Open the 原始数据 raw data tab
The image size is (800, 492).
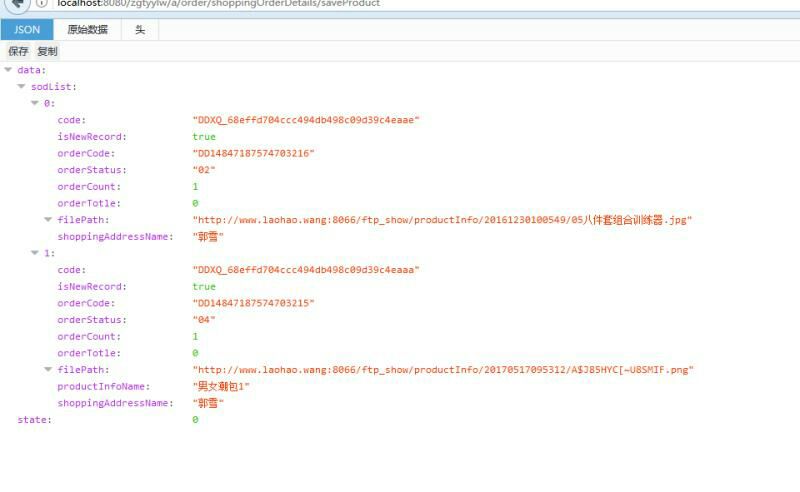coord(87,30)
